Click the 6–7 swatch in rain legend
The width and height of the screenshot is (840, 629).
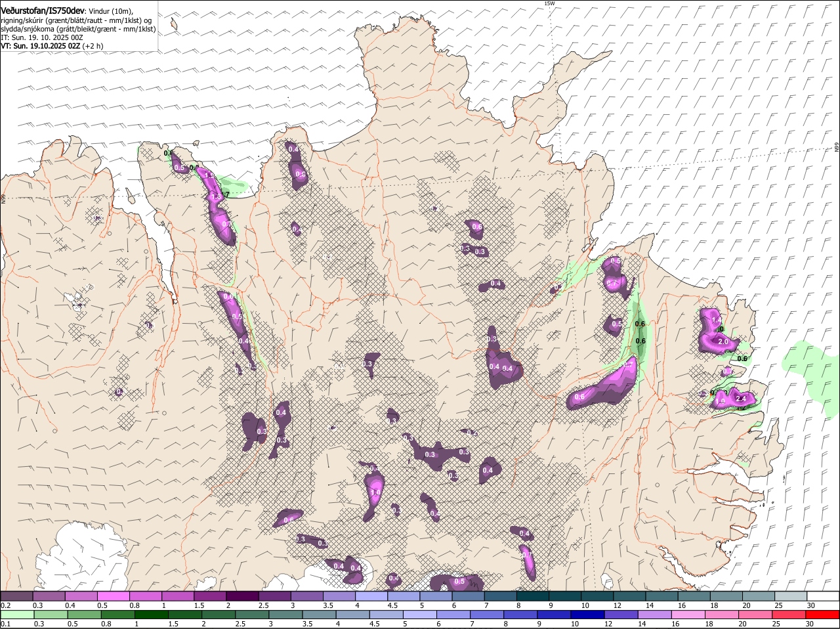coord(453,615)
